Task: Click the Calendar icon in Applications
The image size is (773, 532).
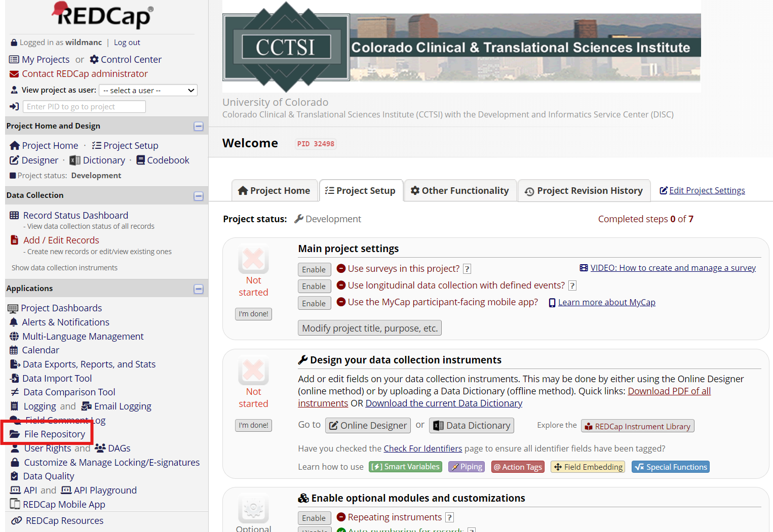Action: (x=14, y=350)
